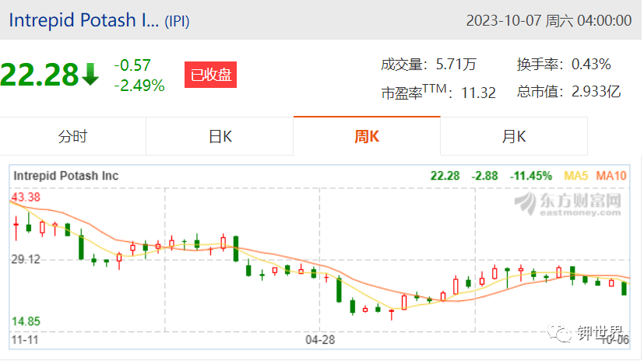
Task: Select the 周K tab
Action: 367,136
